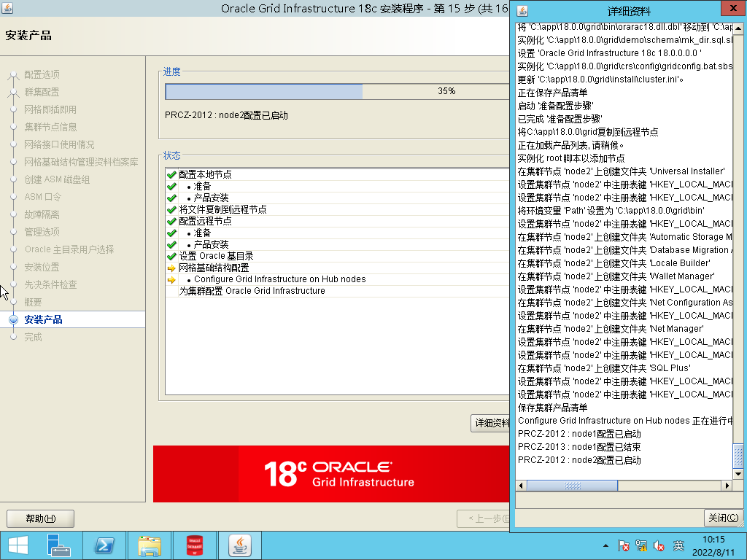Click the green check beside 配置本地节点
This screenshot has height=560, width=747.
[171, 175]
